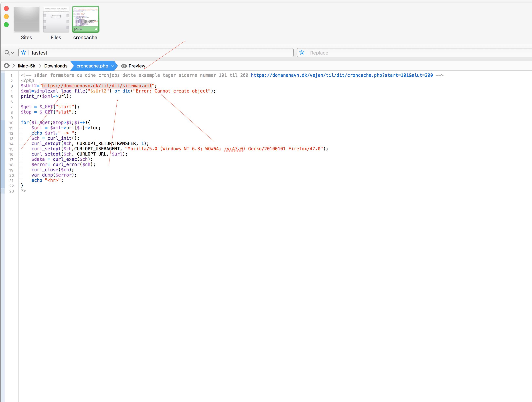Go to Downloads in the path bar
The height and width of the screenshot is (402, 532).
click(x=56, y=66)
